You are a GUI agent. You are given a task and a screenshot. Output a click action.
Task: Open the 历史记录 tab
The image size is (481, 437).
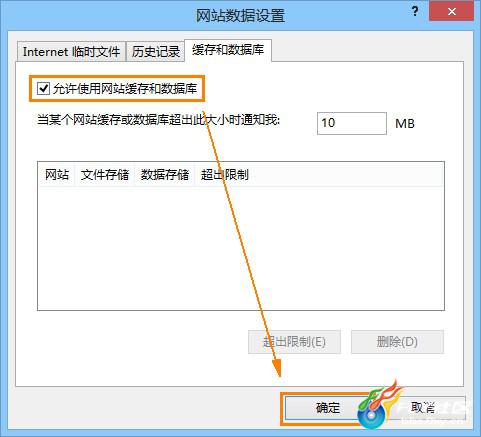(x=156, y=52)
